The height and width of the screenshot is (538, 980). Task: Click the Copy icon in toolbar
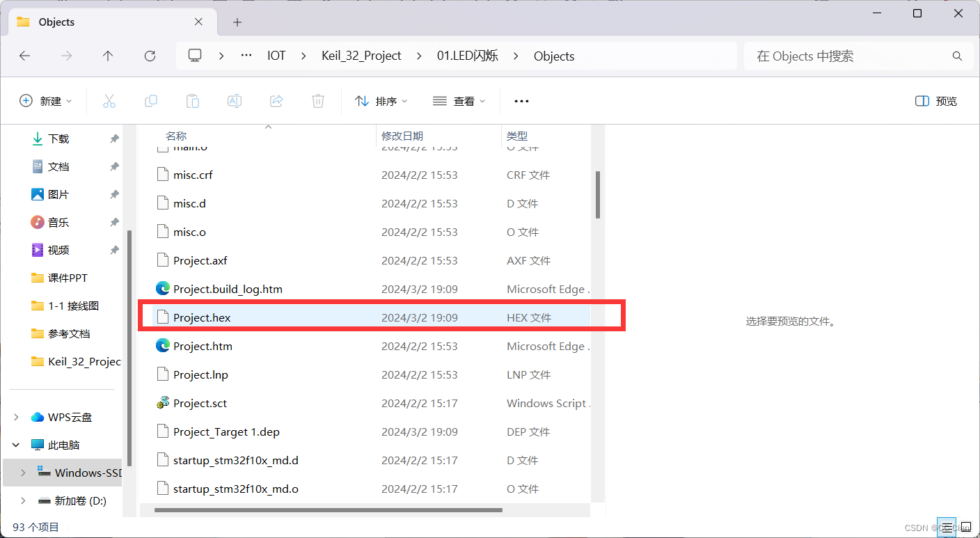(x=151, y=101)
